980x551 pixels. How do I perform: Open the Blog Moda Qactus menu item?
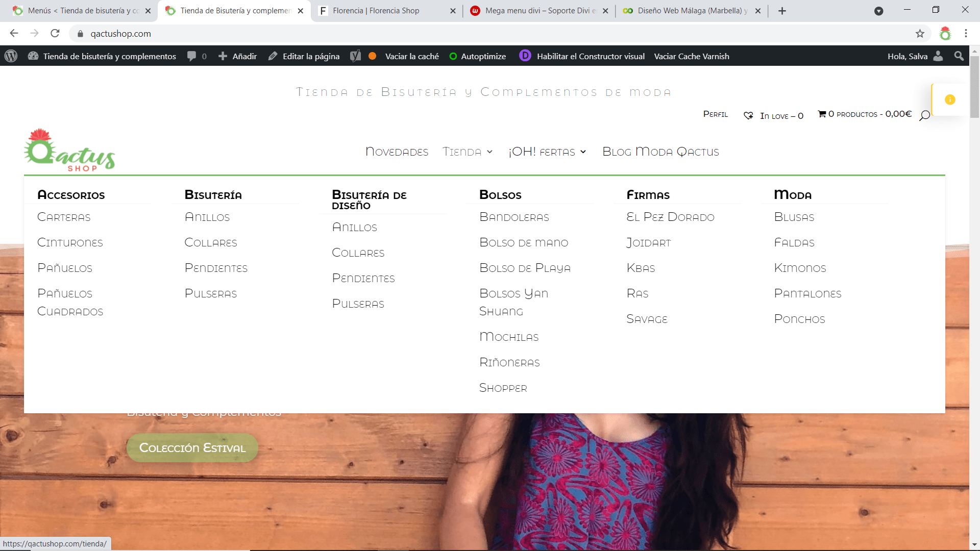click(660, 152)
